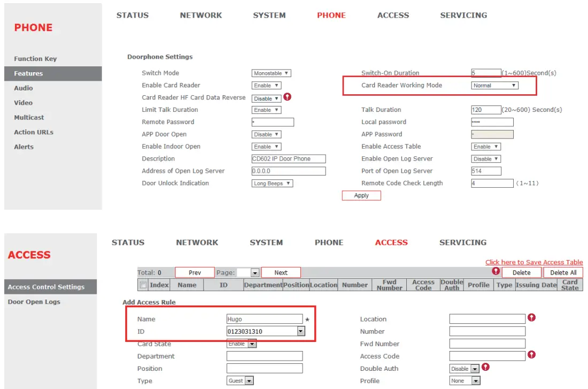This screenshot has height=389, width=588.
Task: Click the Next page button
Action: [281, 272]
